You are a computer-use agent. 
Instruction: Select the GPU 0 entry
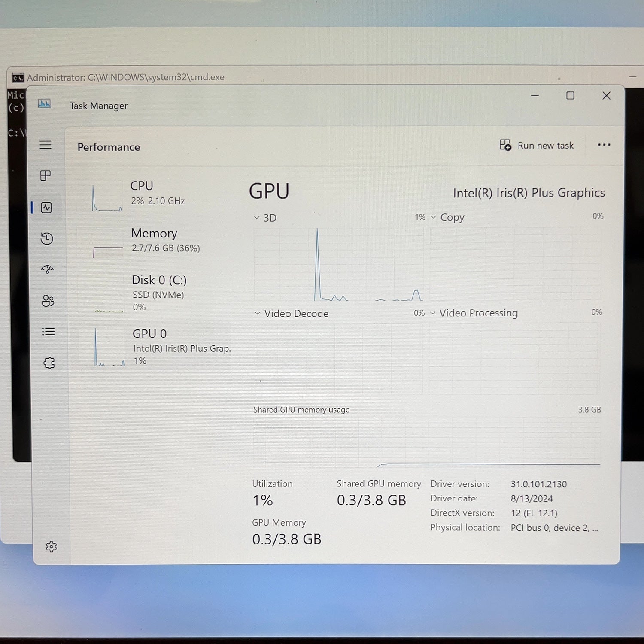pos(155,347)
